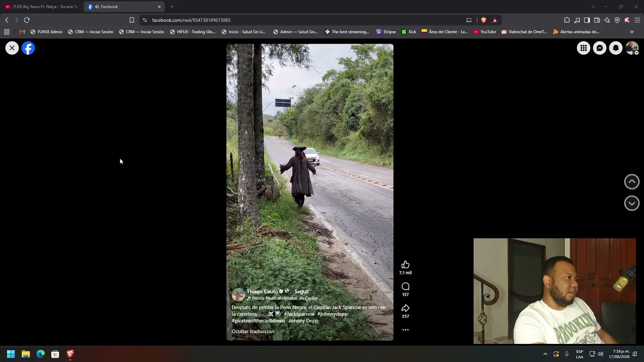Image resolution: width=644 pixels, height=362 pixels.
Task: Open the account profile picture menu
Action: coord(632,48)
